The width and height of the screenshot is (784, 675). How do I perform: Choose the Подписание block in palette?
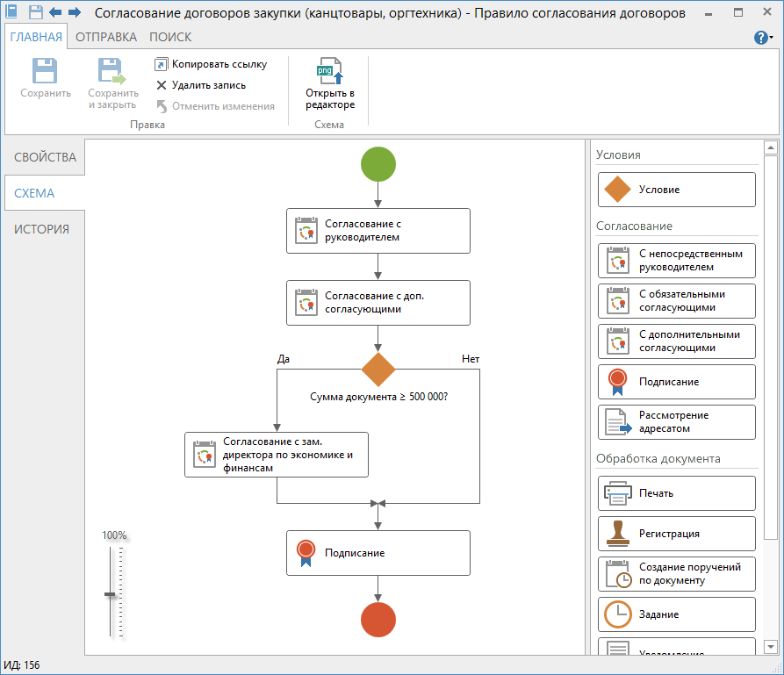pyautogui.click(x=676, y=382)
